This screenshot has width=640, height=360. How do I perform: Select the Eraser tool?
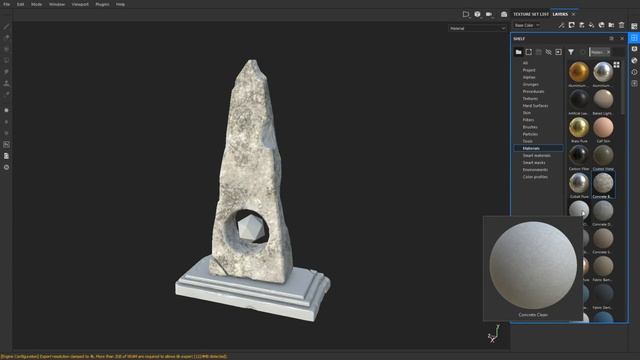6,38
